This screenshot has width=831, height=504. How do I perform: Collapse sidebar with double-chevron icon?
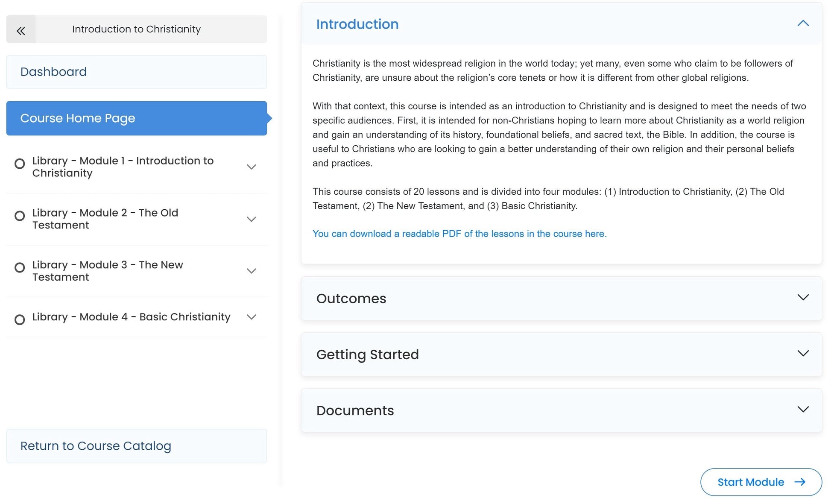(20, 30)
